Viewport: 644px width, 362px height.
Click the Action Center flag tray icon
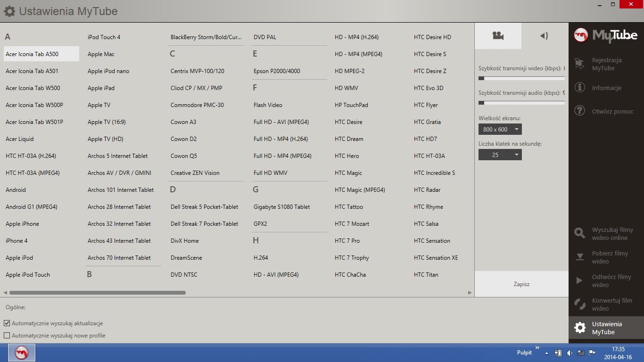point(592,353)
